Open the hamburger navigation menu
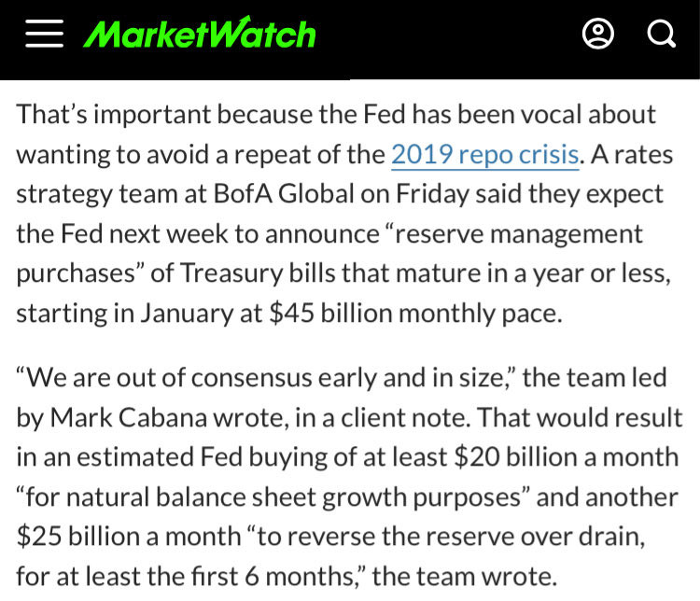Viewport: 700px width, 601px height. coord(44,34)
